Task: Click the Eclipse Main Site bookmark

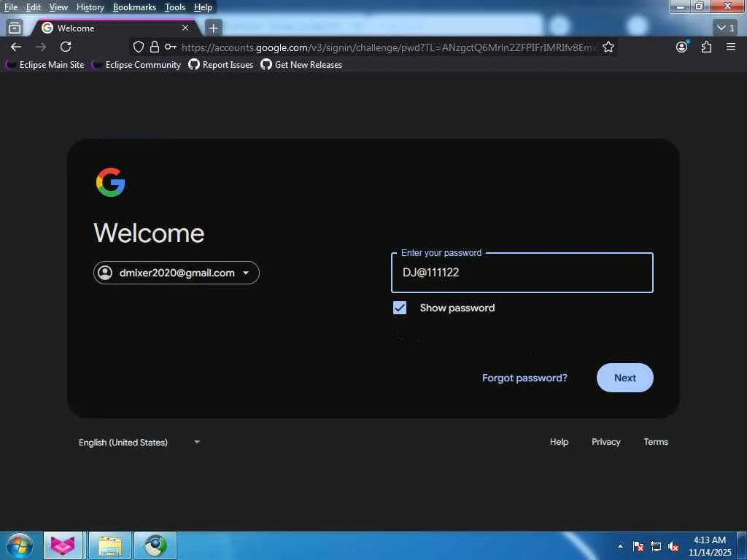Action: (x=44, y=65)
